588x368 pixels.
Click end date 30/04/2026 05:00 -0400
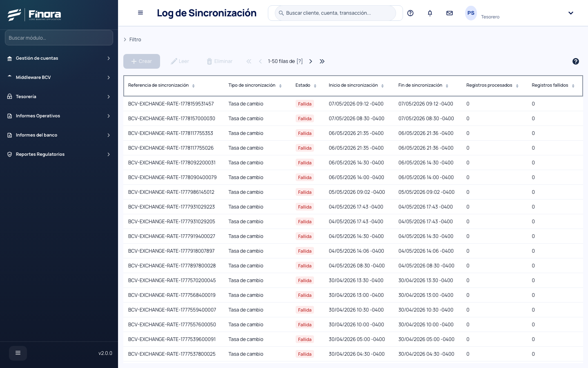pyautogui.click(x=426, y=339)
